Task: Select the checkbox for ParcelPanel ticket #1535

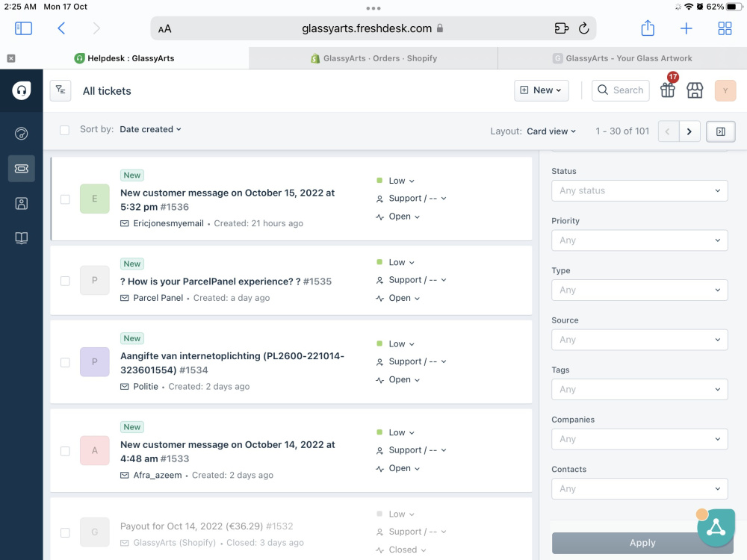Action: click(65, 281)
